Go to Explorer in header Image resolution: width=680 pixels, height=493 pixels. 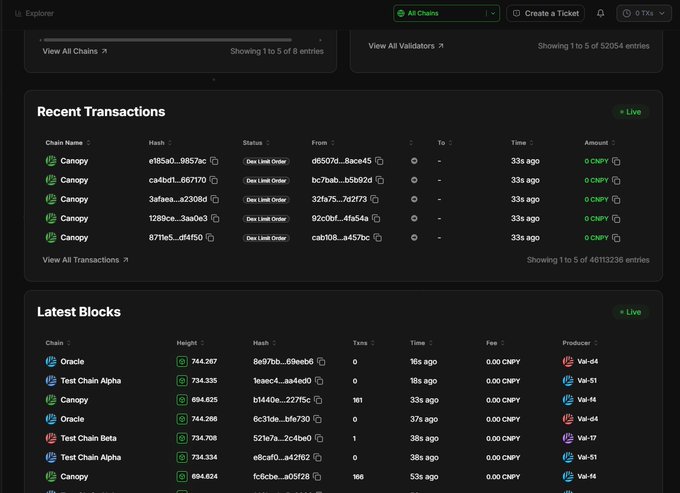pos(35,13)
